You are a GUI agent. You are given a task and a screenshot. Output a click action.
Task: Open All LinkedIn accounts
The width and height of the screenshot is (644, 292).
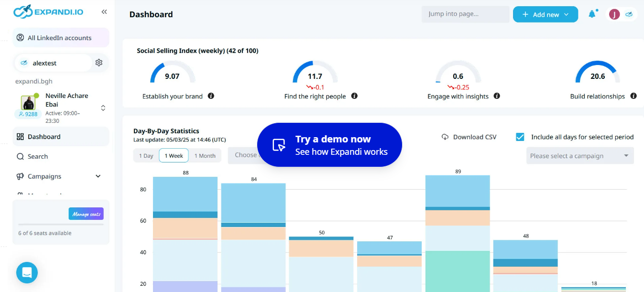click(61, 38)
